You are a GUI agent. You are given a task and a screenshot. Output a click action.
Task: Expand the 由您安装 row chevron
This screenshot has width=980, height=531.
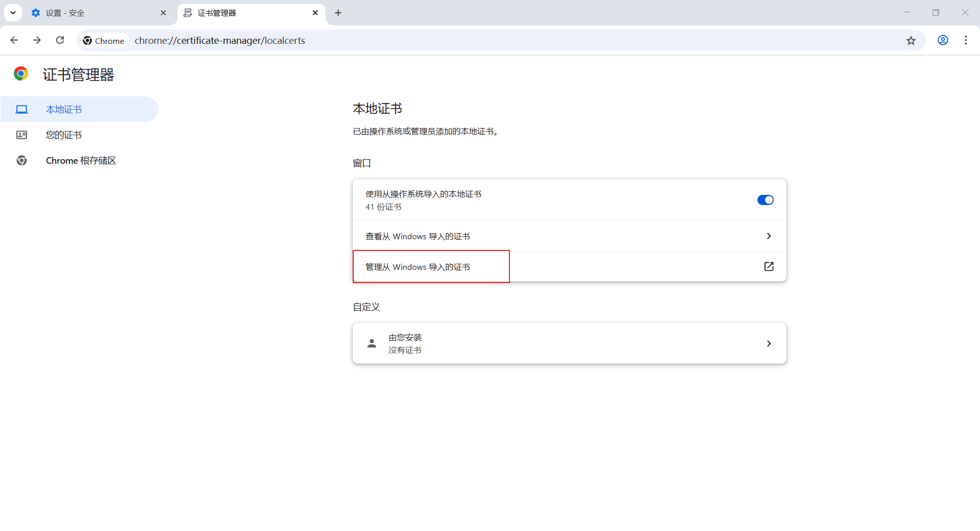[769, 343]
